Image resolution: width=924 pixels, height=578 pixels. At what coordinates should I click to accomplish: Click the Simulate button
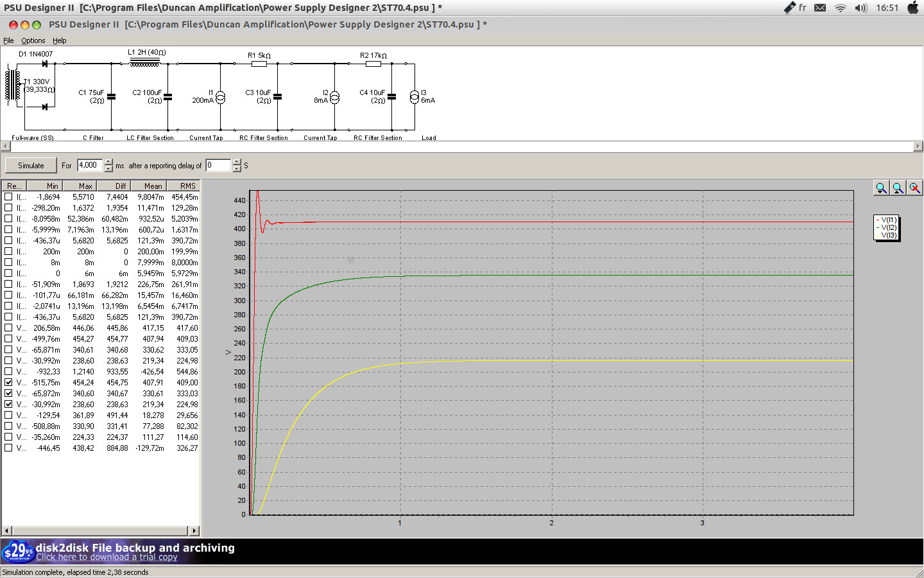31,165
